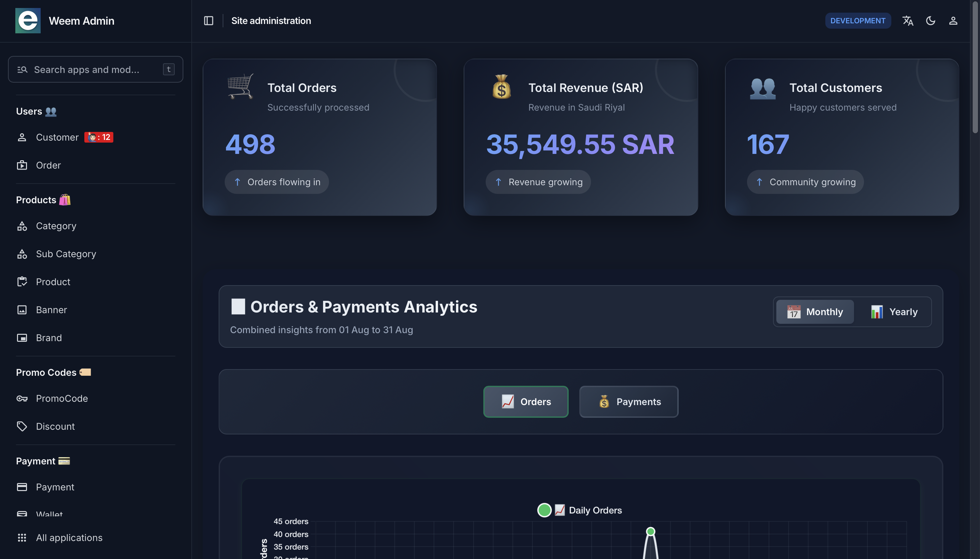Viewport: 980px width, 559px height.
Task: Switch analytics chart to Payments view
Action: (628, 401)
